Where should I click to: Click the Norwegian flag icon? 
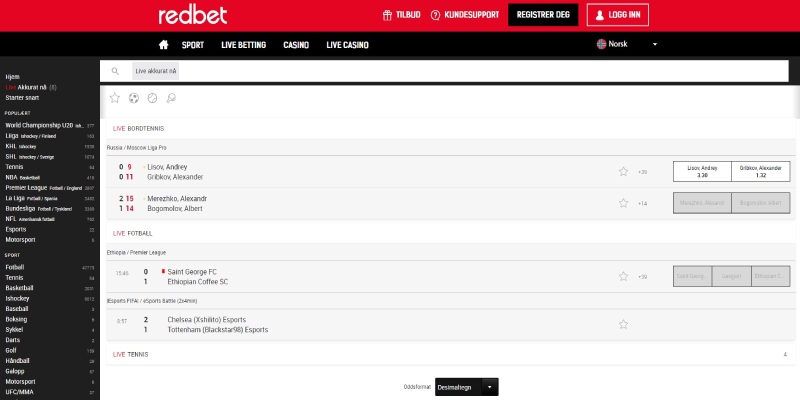click(602, 44)
